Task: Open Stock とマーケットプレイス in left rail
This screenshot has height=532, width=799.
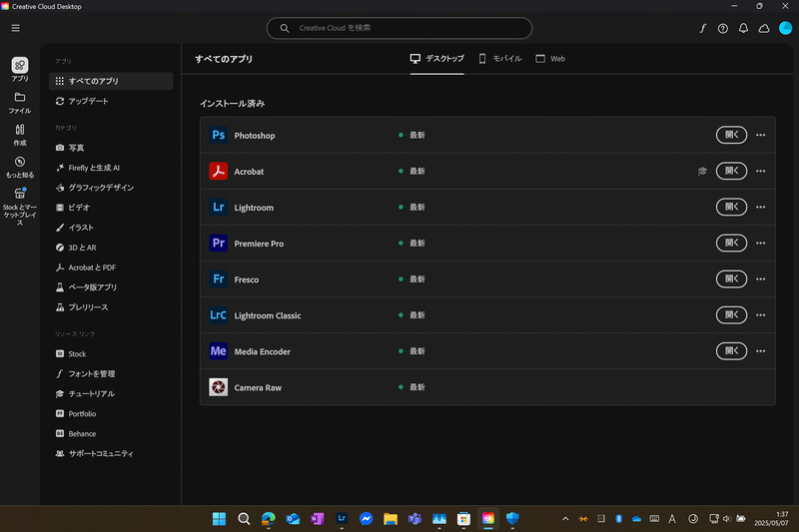Action: coord(20,207)
